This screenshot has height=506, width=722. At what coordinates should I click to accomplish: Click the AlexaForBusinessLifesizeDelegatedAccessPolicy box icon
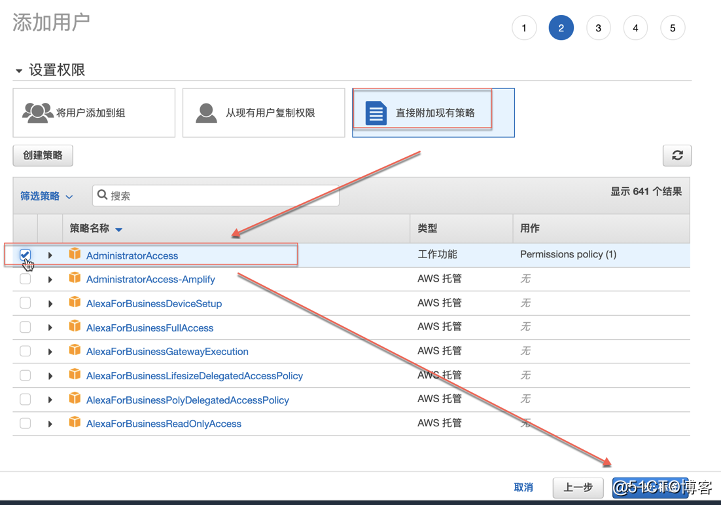(75, 374)
